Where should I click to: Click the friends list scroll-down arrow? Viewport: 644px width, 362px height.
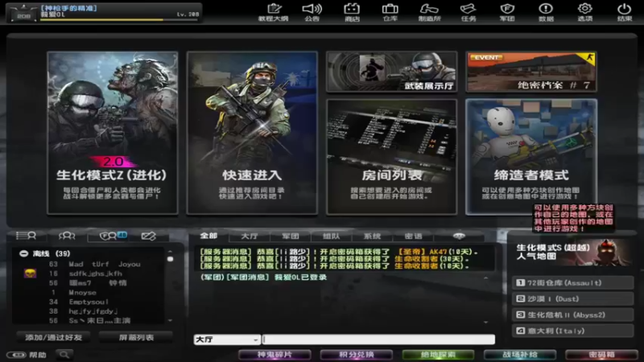pyautogui.click(x=170, y=320)
